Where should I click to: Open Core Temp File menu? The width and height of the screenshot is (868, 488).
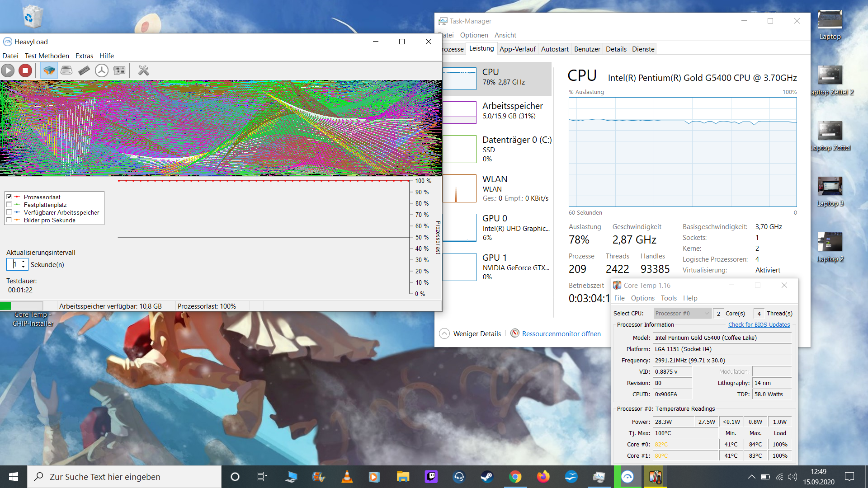pyautogui.click(x=619, y=298)
